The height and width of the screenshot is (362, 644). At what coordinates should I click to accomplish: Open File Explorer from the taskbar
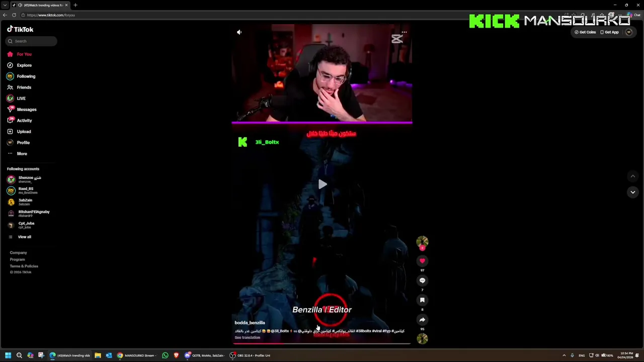coord(98,355)
